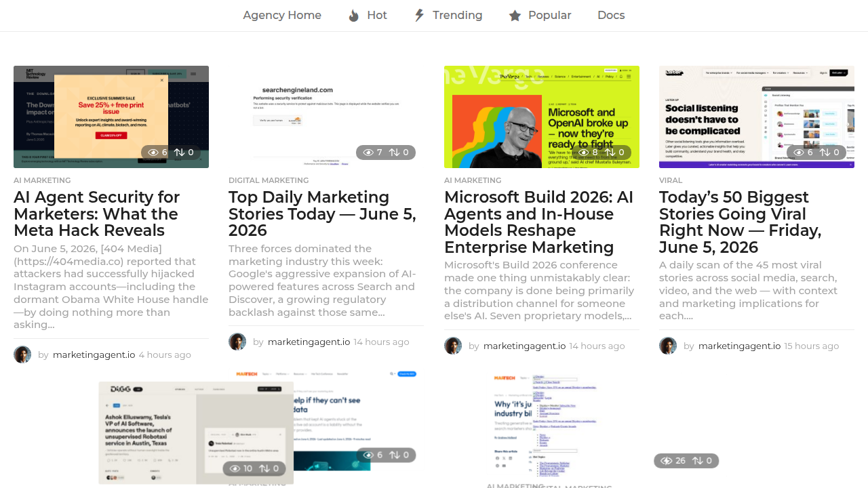The image size is (868, 488).
Task: Open marketingagent.io author link on Microsoft Build 2026
Action: point(524,346)
